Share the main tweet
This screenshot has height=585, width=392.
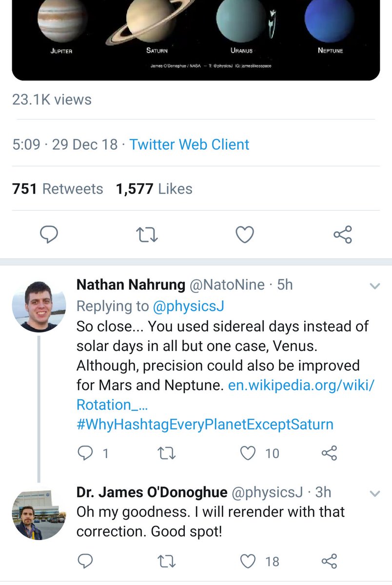342,234
